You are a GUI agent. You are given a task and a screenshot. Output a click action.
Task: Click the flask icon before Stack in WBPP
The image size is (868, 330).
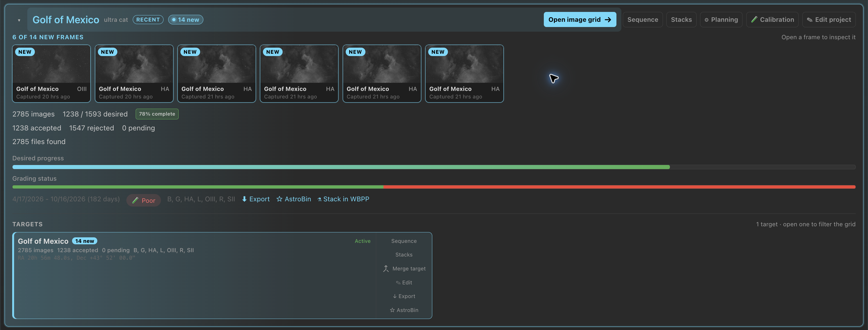coord(320,200)
